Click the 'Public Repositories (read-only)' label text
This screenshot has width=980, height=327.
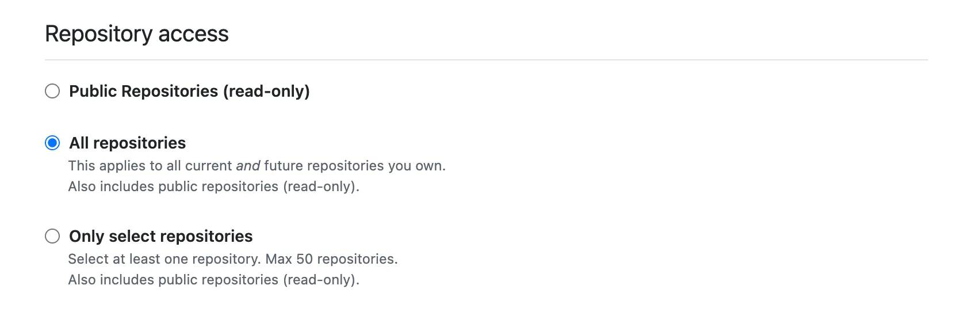click(189, 91)
